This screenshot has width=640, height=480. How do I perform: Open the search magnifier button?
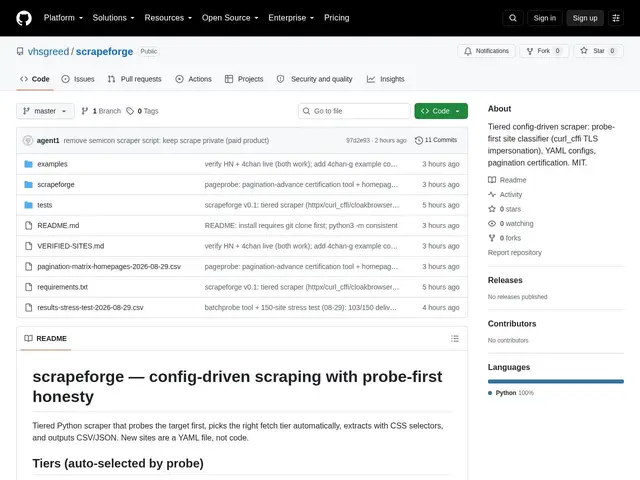click(x=513, y=18)
